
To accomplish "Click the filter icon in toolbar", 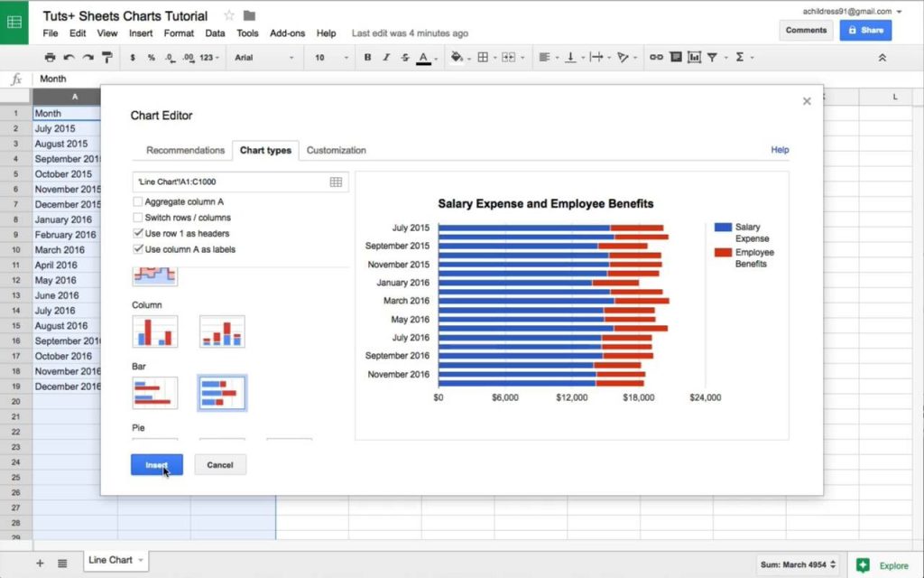I will click(x=713, y=57).
